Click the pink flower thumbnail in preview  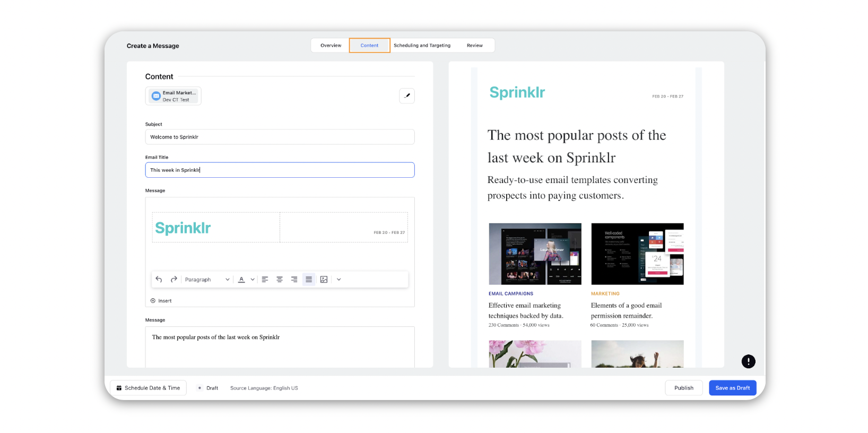pos(535,354)
